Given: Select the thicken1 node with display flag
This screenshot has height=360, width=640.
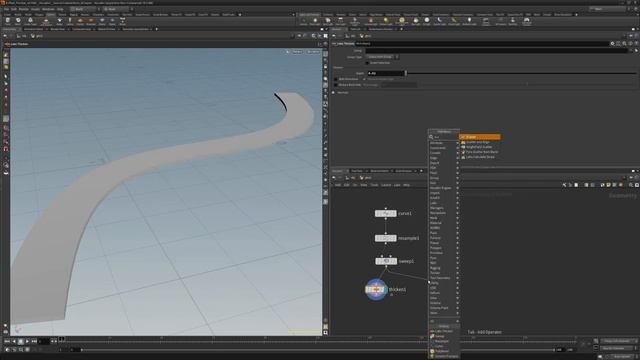Looking at the screenshot, I should (x=376, y=289).
